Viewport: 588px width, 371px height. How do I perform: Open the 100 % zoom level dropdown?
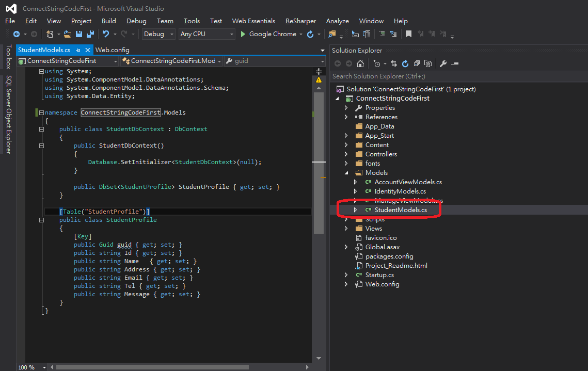(x=44, y=367)
